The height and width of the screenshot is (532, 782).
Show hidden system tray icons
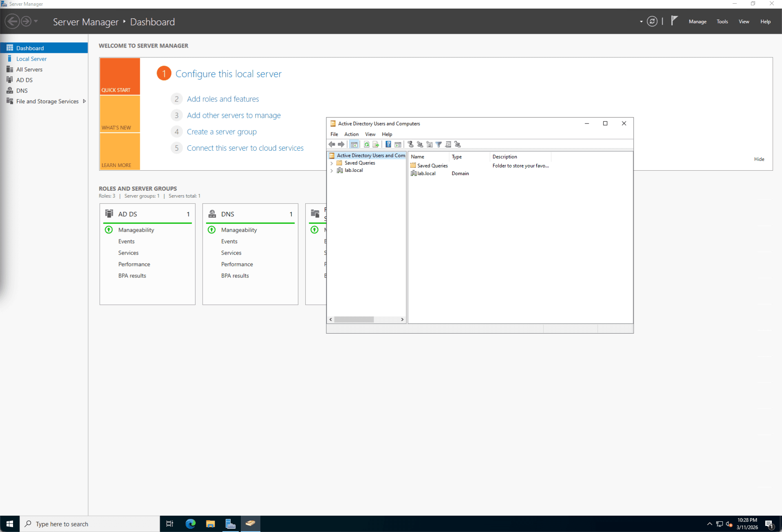pos(709,524)
